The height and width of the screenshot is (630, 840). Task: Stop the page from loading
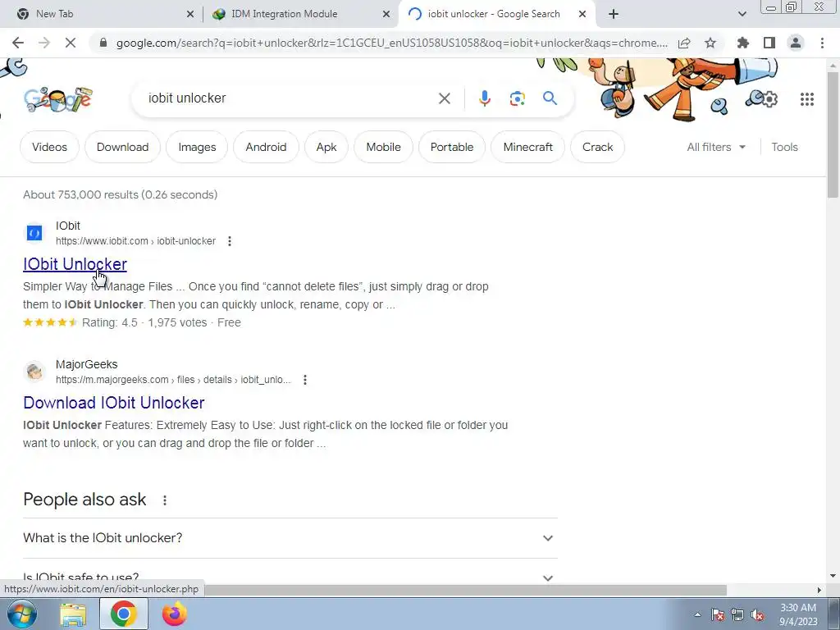click(x=71, y=43)
